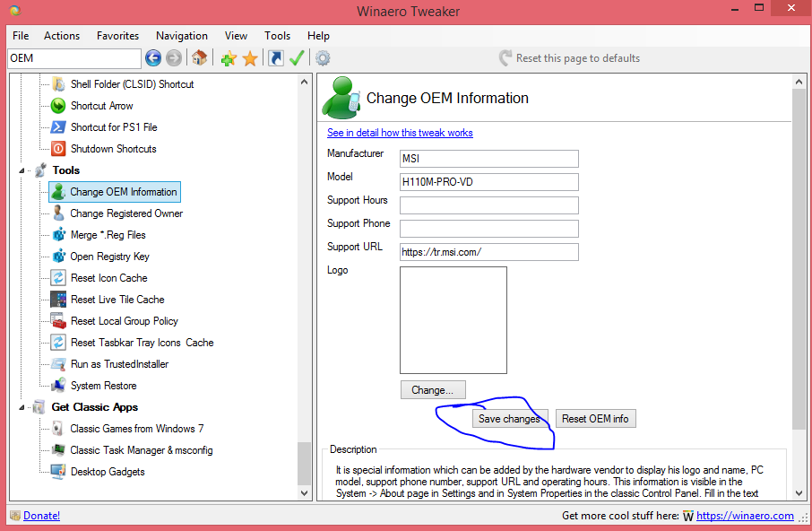Click the green checkmark toolbar icon
Viewport: 812px width, 531px height.
click(x=297, y=57)
